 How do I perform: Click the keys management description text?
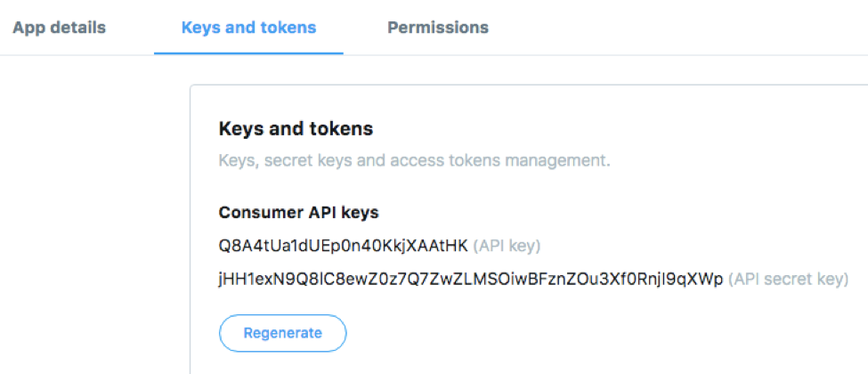[414, 161]
